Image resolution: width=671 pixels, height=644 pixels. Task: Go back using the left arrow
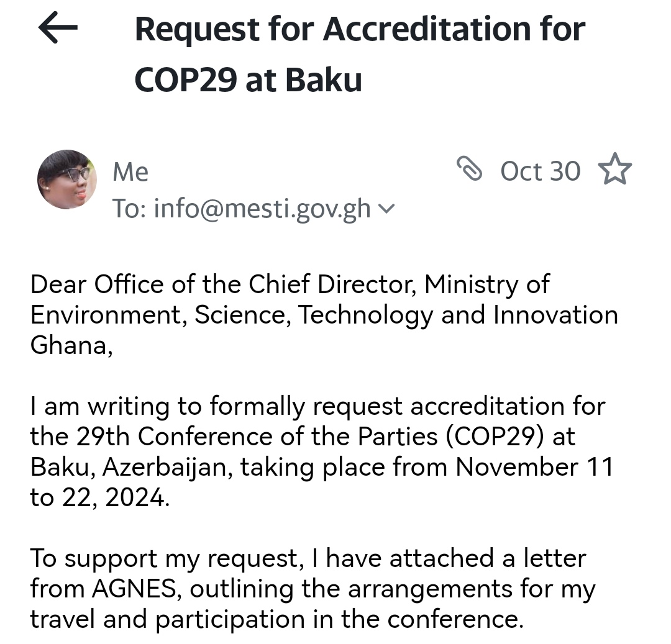58,28
